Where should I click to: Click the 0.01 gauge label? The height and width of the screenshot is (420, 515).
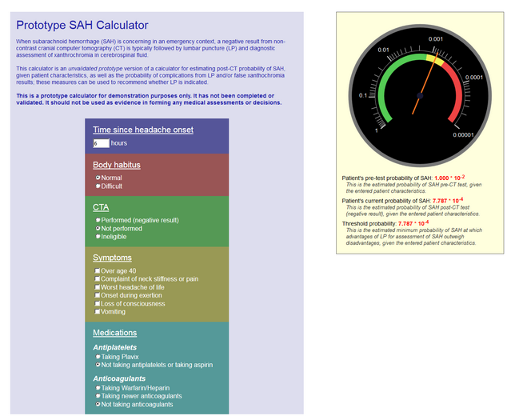tap(383, 50)
